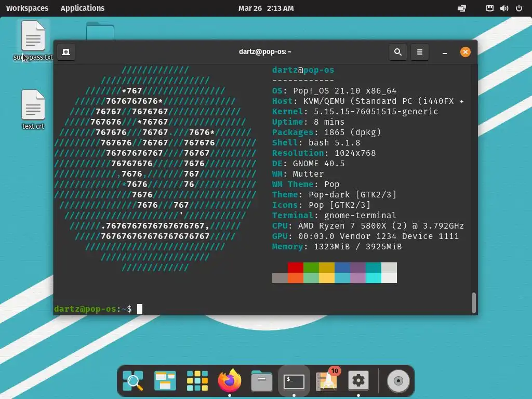532x399 pixels.
Task: Click the terminal vertical scrollbar handle
Action: coord(474,303)
